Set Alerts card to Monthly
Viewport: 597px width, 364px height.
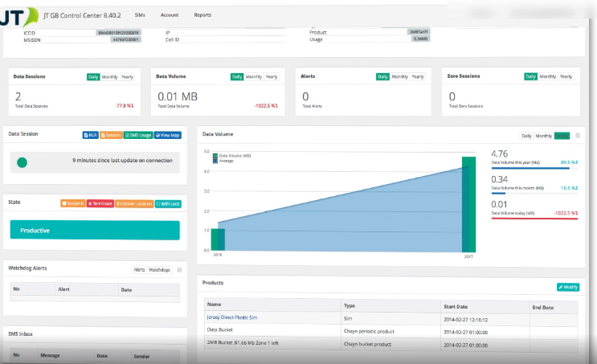[400, 76]
